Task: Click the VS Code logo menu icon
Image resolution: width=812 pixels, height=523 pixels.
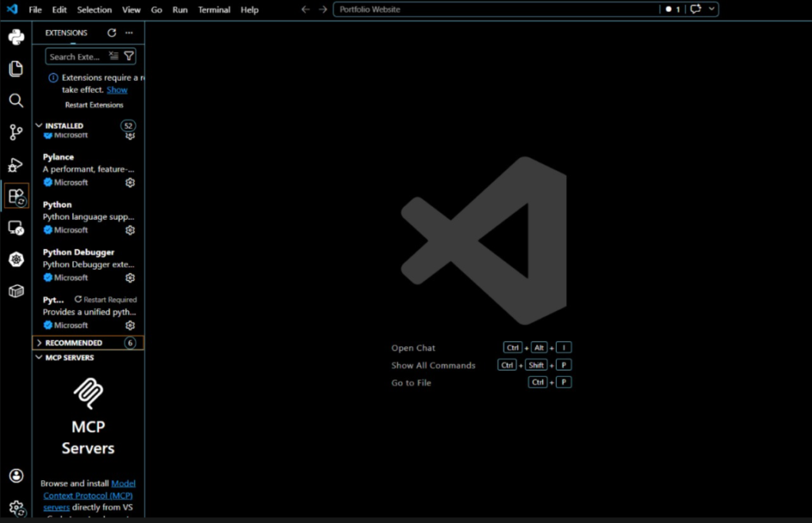Action: pos(12,10)
